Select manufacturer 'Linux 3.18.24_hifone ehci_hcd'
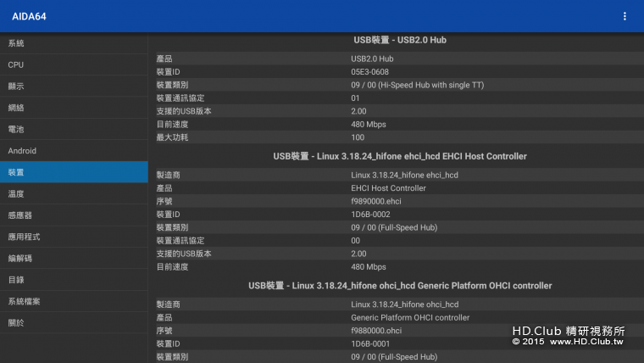Image resolution: width=644 pixels, height=363 pixels. (x=404, y=175)
